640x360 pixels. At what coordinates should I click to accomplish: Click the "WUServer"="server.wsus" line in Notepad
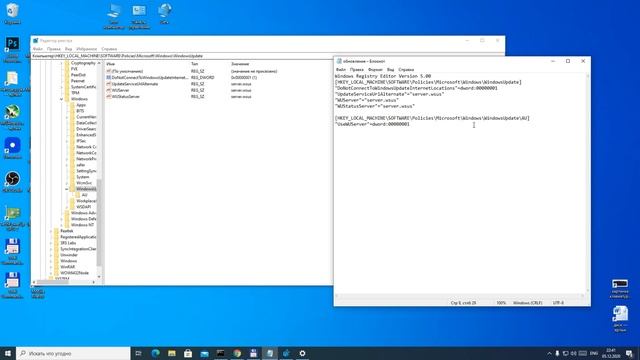[x=367, y=100]
